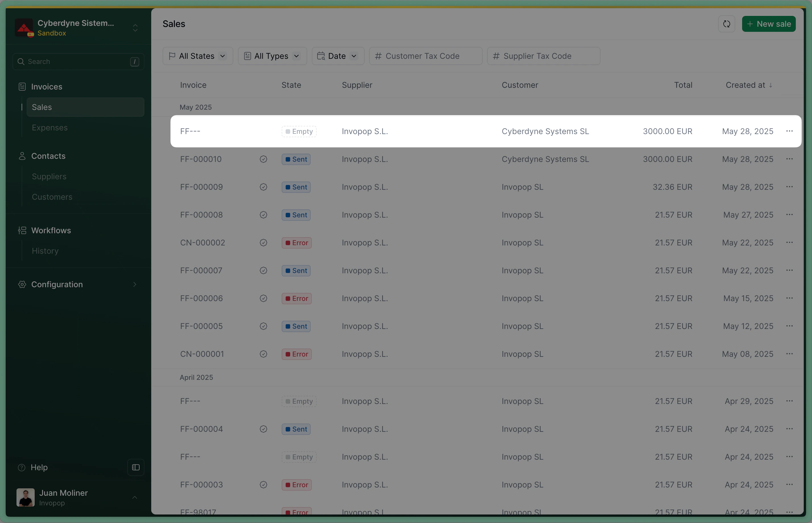This screenshot has height=523, width=812.
Task: Open Workflows History page
Action: (x=45, y=251)
